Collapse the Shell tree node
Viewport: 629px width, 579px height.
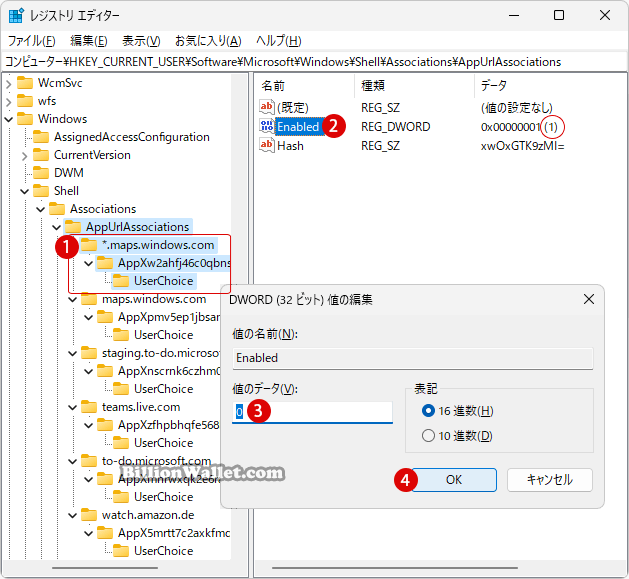click(x=24, y=191)
